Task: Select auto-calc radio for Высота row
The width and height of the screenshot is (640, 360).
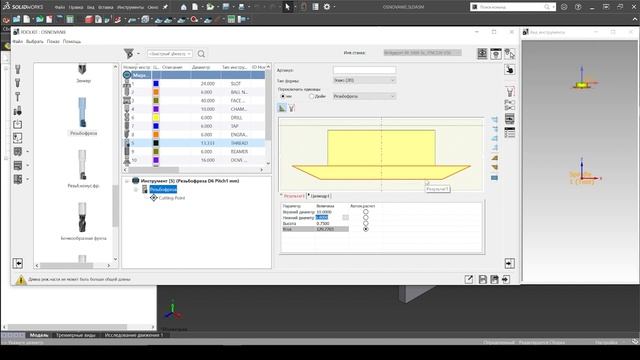Action: click(x=366, y=223)
